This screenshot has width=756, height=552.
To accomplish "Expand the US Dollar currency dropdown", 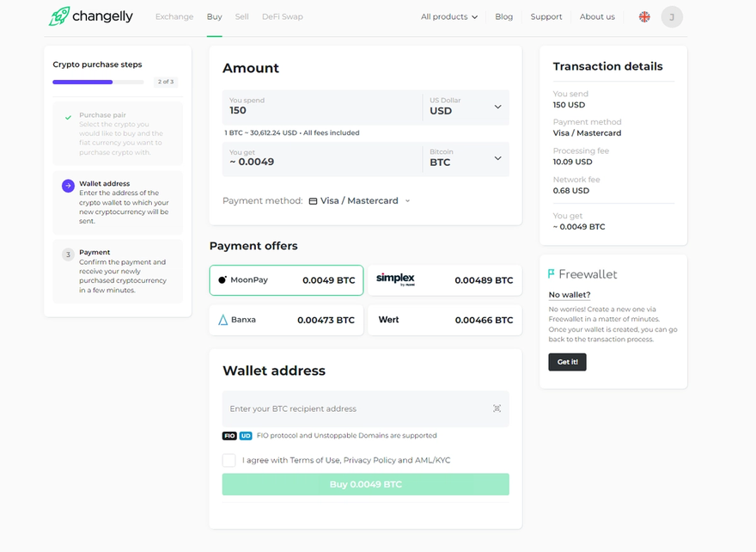I will 497,107.
